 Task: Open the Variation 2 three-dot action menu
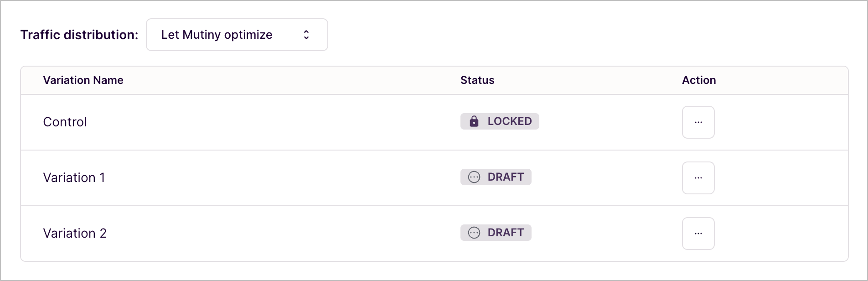[x=698, y=234]
